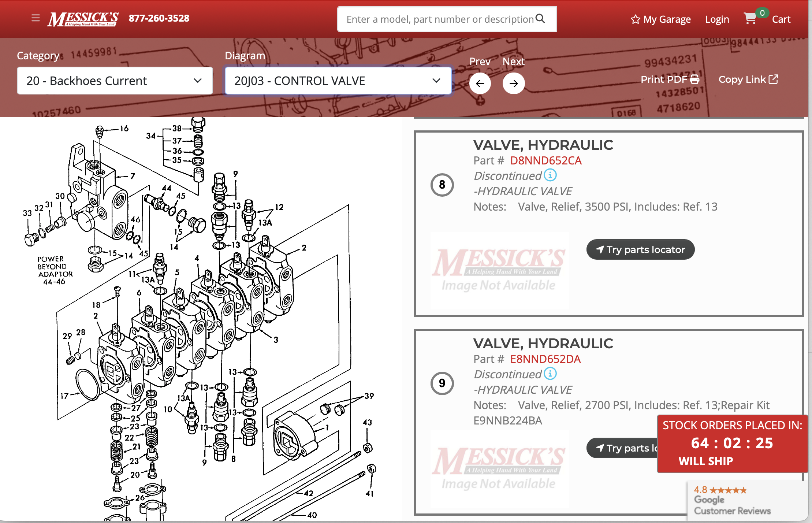
Task: Open the shopping cart icon
Action: click(750, 18)
